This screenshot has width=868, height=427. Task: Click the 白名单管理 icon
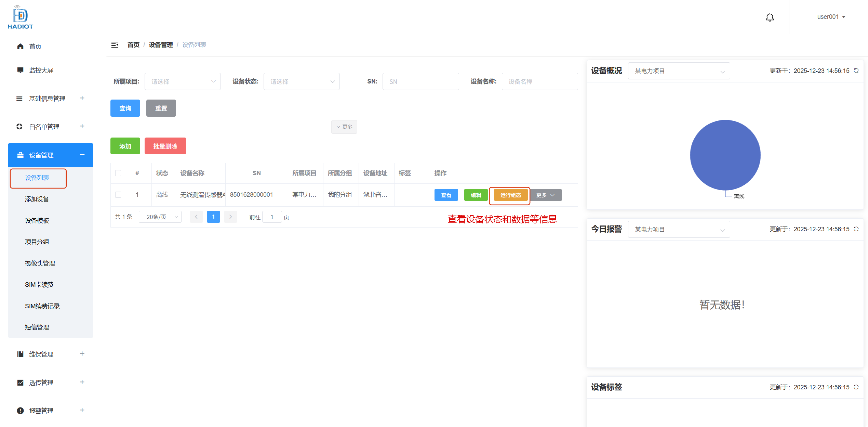click(19, 127)
